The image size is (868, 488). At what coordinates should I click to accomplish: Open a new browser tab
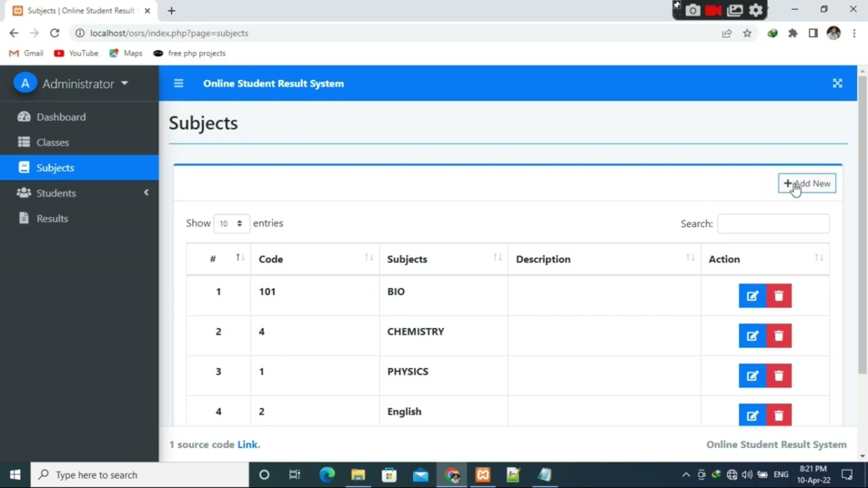point(172,11)
